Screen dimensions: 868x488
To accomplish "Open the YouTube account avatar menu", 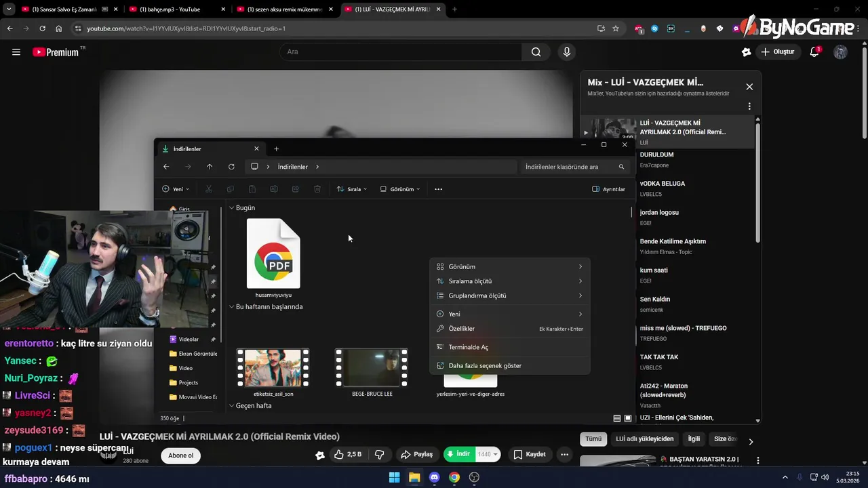I will click(x=840, y=52).
